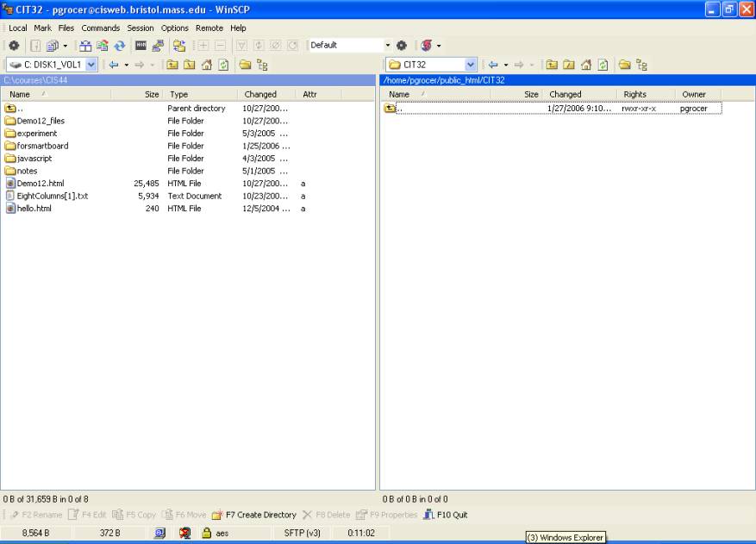Click the red-blue globe session icon

pos(426,46)
